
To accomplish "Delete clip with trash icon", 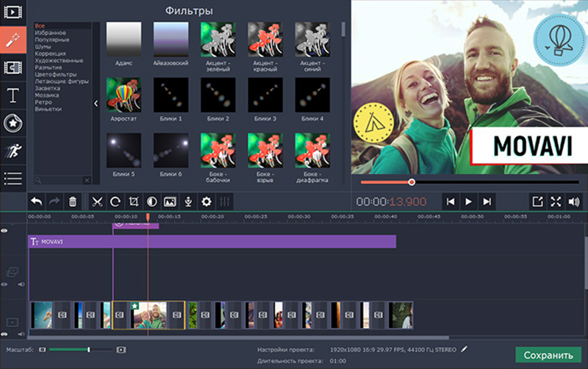I will pos(72,201).
